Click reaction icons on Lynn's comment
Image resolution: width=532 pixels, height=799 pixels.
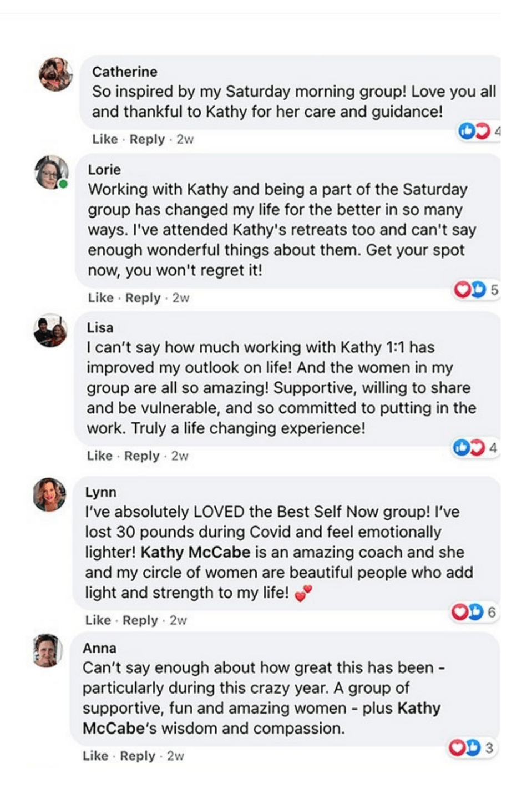click(467, 611)
